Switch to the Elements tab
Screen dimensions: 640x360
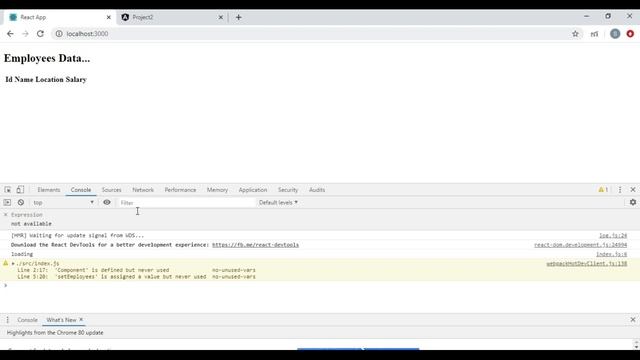pyautogui.click(x=49, y=190)
